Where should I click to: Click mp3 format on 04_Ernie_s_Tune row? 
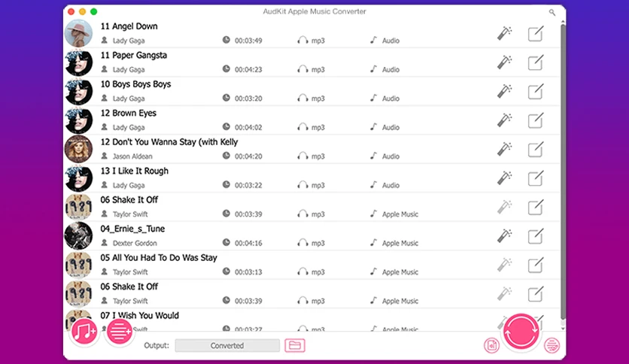click(x=318, y=244)
